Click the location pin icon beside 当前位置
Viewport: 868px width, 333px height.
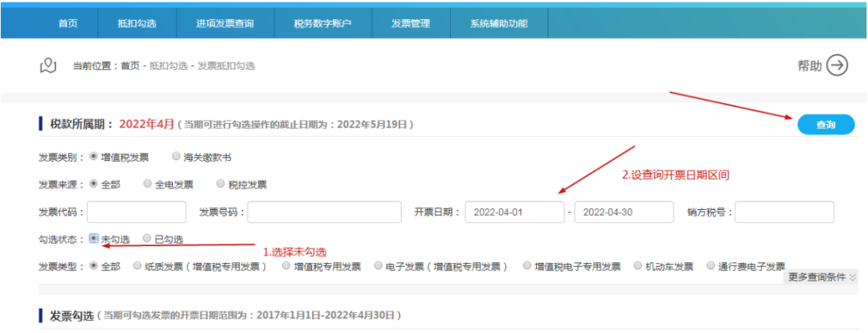click(47, 65)
